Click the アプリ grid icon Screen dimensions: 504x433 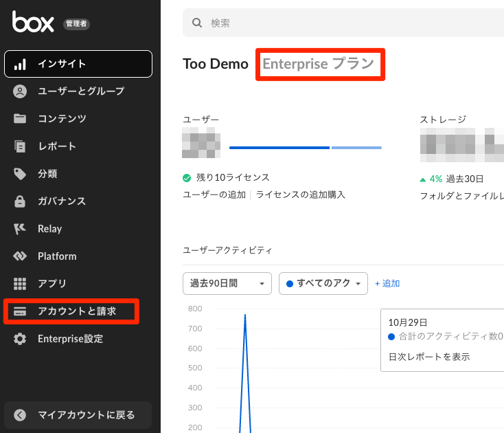click(20, 284)
